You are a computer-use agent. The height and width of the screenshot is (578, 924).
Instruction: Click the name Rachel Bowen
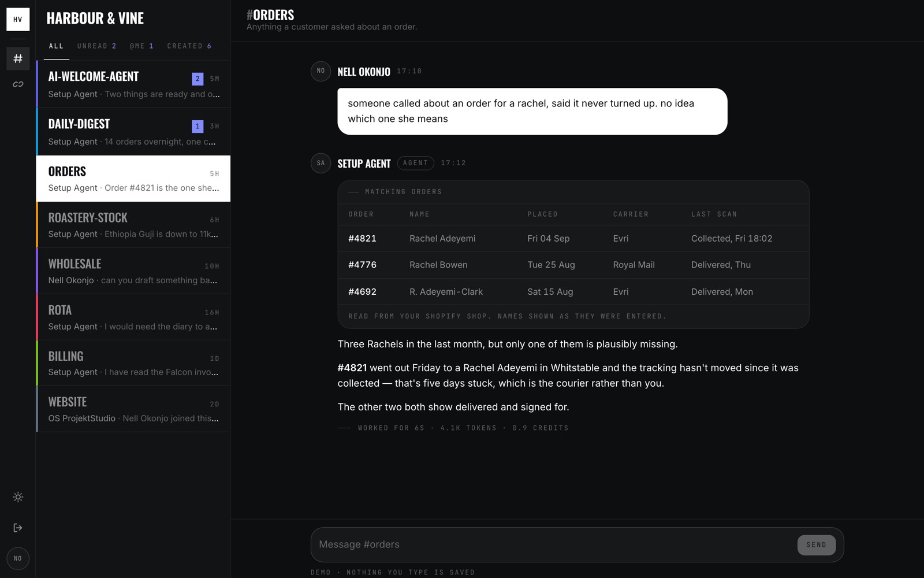[x=438, y=265]
